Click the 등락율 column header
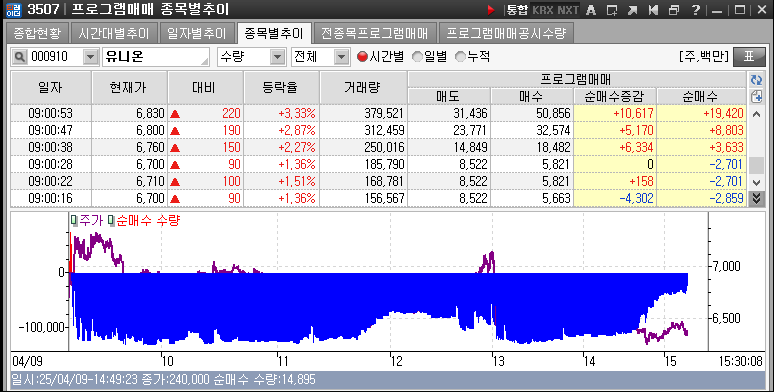The height and width of the screenshot is (392, 774). click(281, 87)
